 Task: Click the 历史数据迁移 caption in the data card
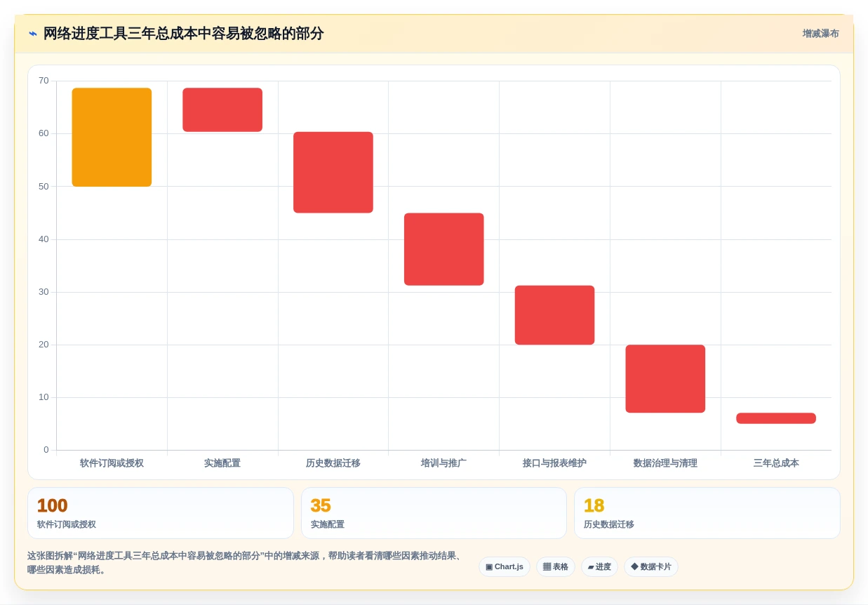pyautogui.click(x=609, y=524)
